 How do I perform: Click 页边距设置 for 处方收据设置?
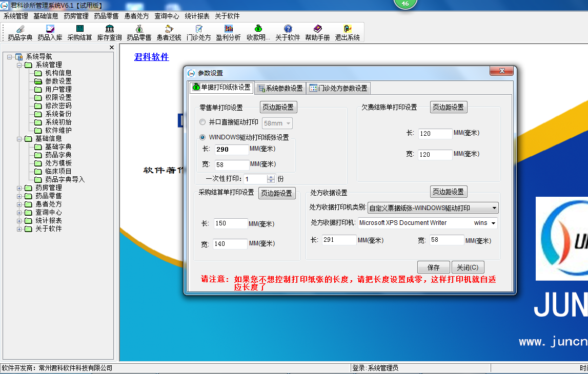448,192
